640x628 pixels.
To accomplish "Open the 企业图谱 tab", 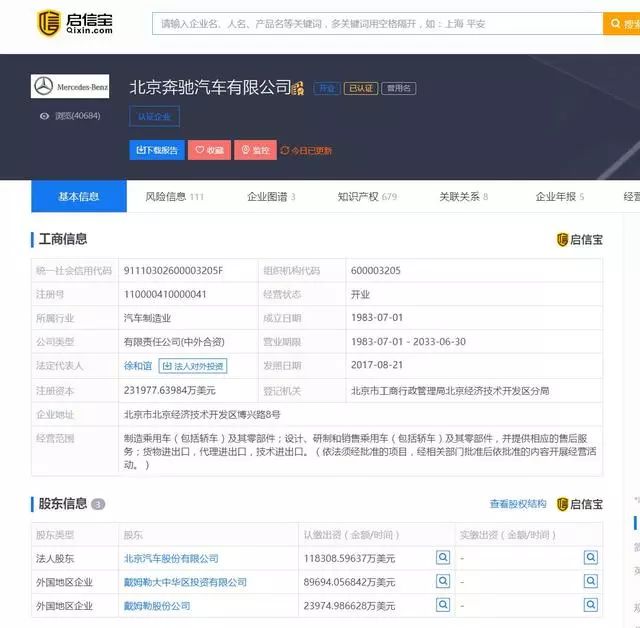I will (271, 197).
